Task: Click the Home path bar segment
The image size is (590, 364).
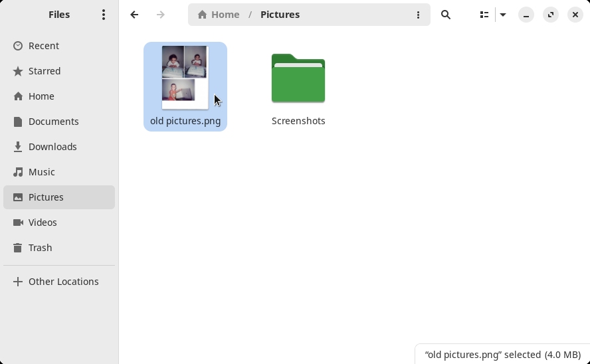Action: coord(218,15)
